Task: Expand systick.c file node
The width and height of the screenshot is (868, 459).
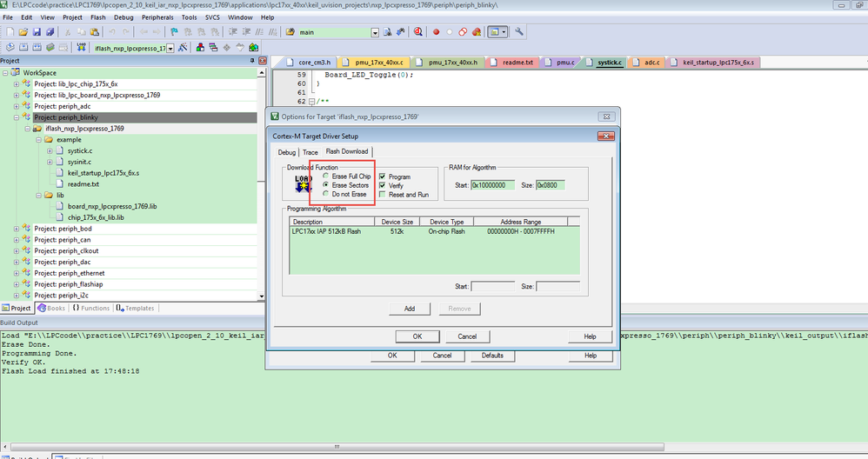Action: pyautogui.click(x=50, y=151)
